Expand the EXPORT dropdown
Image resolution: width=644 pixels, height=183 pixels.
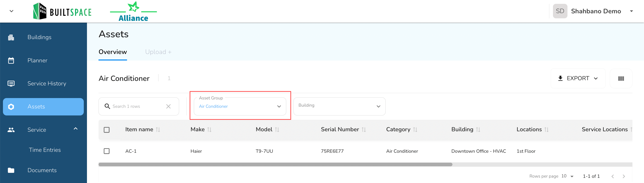[x=578, y=78]
